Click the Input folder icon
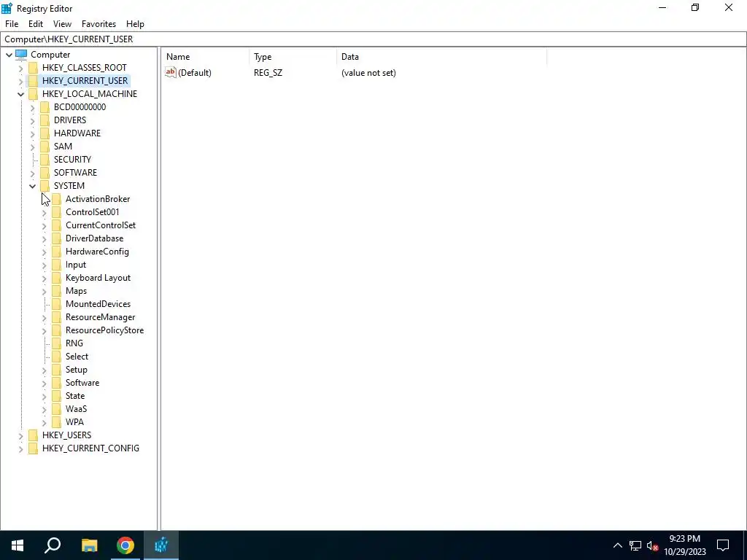 56,265
